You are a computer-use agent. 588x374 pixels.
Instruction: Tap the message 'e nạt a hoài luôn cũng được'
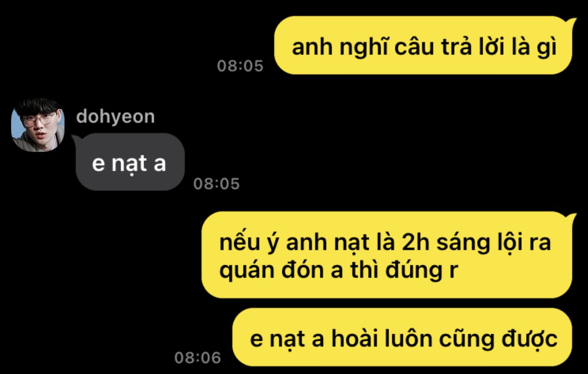click(x=402, y=337)
